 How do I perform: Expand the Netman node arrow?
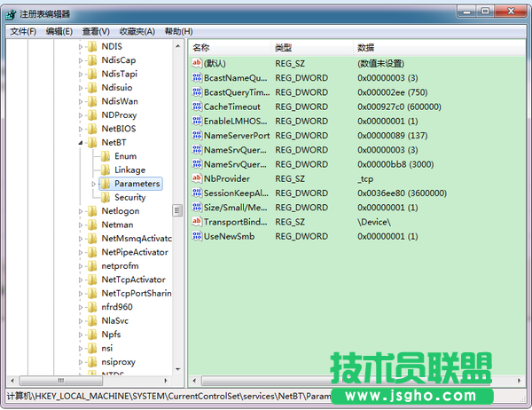click(81, 225)
